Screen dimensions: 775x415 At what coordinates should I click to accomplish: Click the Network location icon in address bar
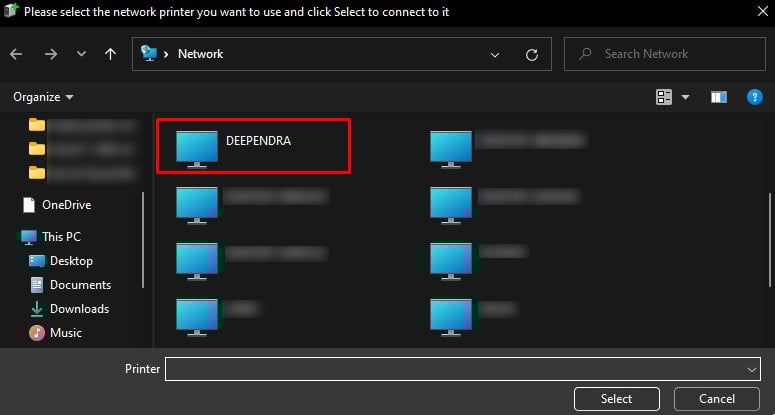[149, 53]
